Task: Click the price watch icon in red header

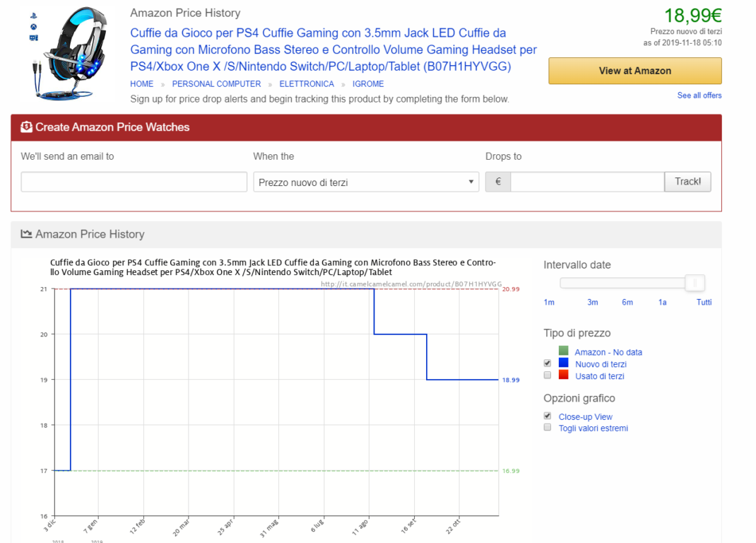Action: pyautogui.click(x=27, y=127)
